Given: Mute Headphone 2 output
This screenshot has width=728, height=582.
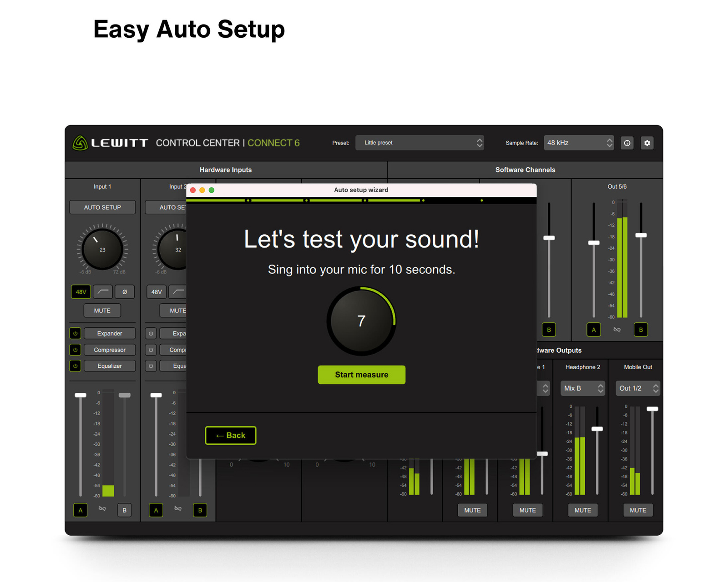Looking at the screenshot, I should 583,510.
